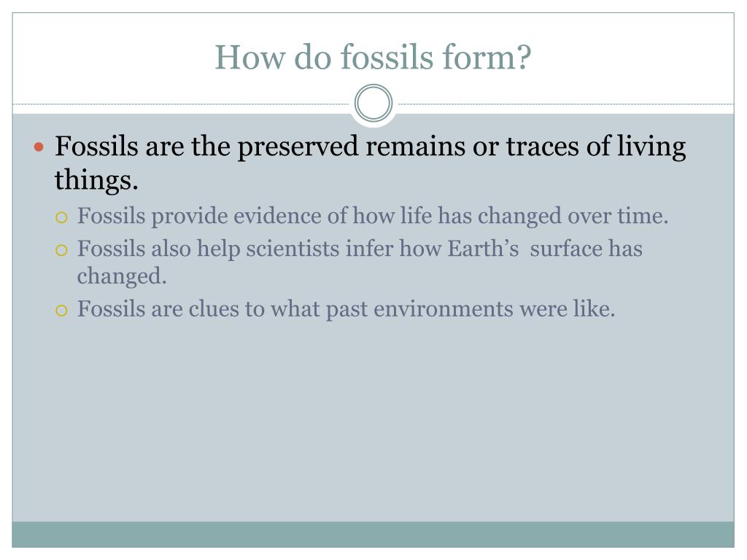This screenshot has width=747, height=560.
Task: Click the word 'environments' in the last sub-bullet
Action: (x=444, y=309)
